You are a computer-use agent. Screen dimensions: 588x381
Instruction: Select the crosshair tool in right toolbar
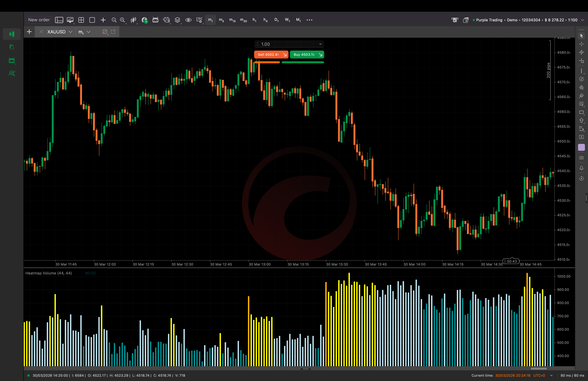click(x=582, y=44)
